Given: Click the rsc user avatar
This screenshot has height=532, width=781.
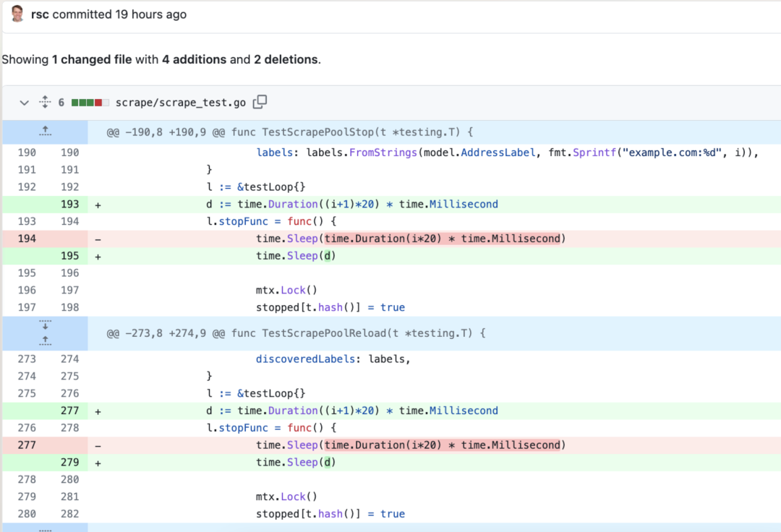Looking at the screenshot, I should click(18, 14).
